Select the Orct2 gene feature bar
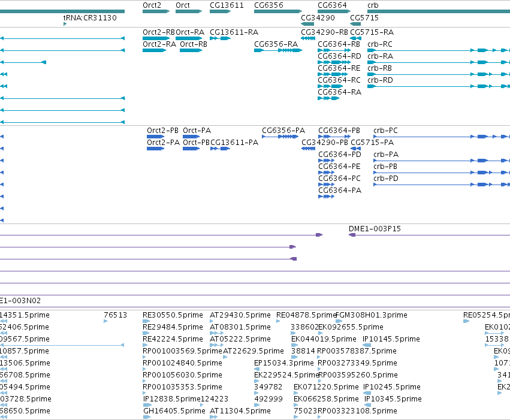The image size is (510, 420). pyautogui.click(x=156, y=11)
